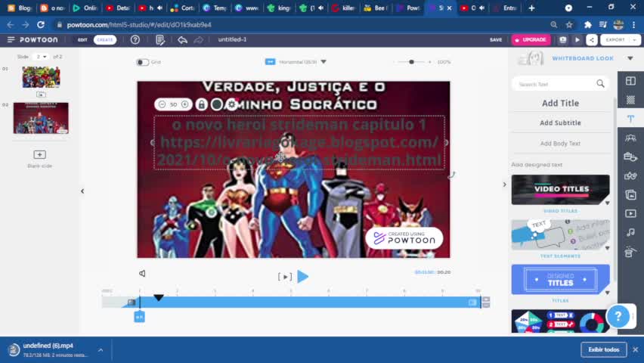Switch to EDIT mode

coord(82,40)
